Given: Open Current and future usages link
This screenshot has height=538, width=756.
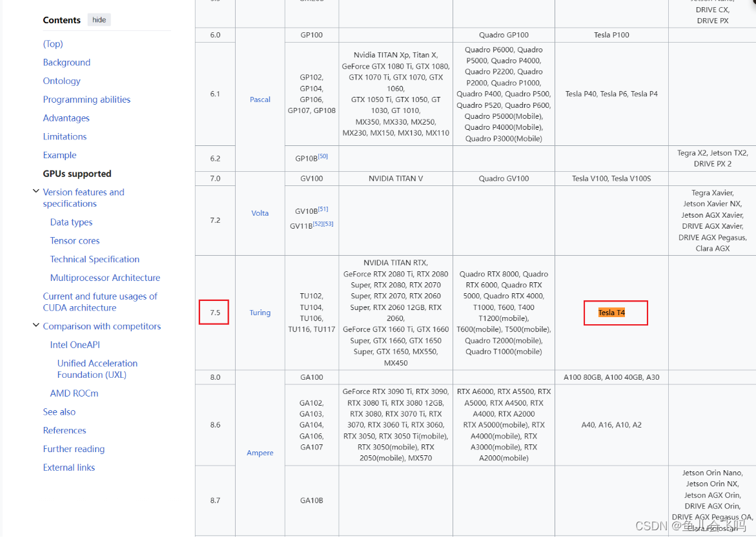Looking at the screenshot, I should click(100, 302).
